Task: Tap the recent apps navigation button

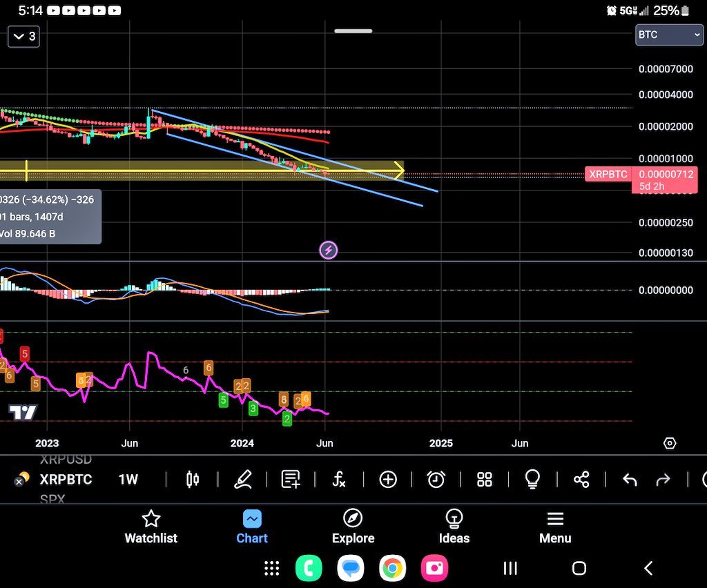Action: point(510,568)
